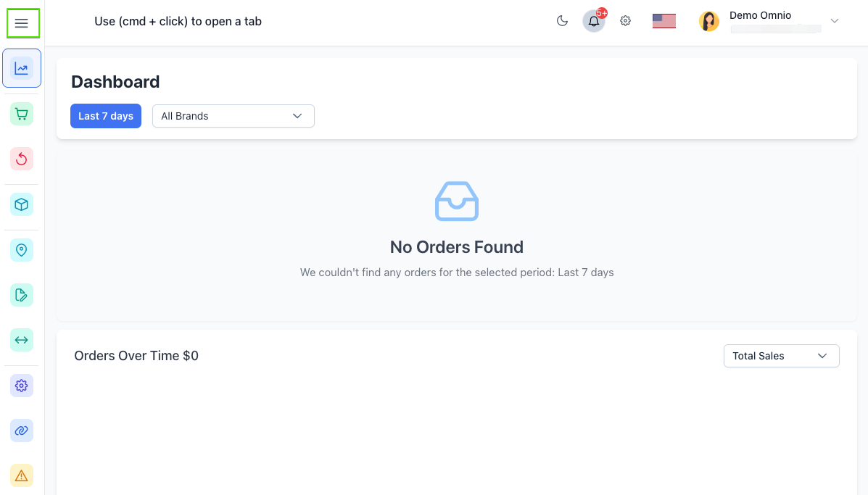The height and width of the screenshot is (495, 868).
Task: Open the All Brands dropdown
Action: pos(233,116)
